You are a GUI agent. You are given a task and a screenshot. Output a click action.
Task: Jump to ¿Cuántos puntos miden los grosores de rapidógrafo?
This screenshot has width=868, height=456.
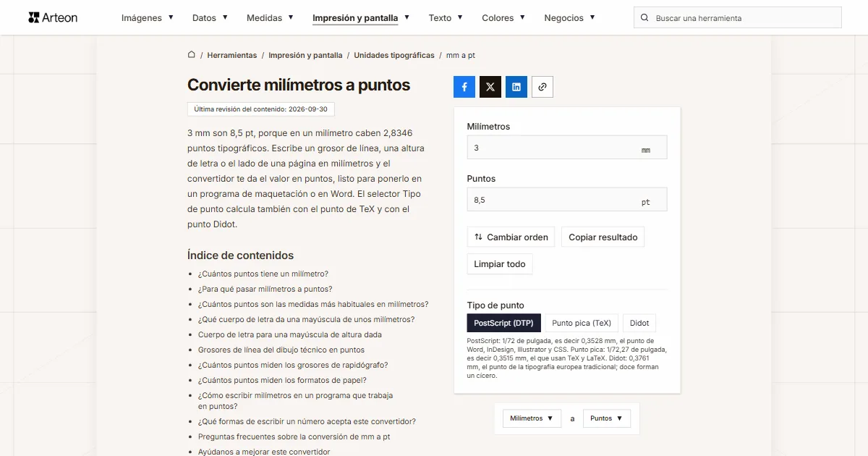[x=293, y=365]
